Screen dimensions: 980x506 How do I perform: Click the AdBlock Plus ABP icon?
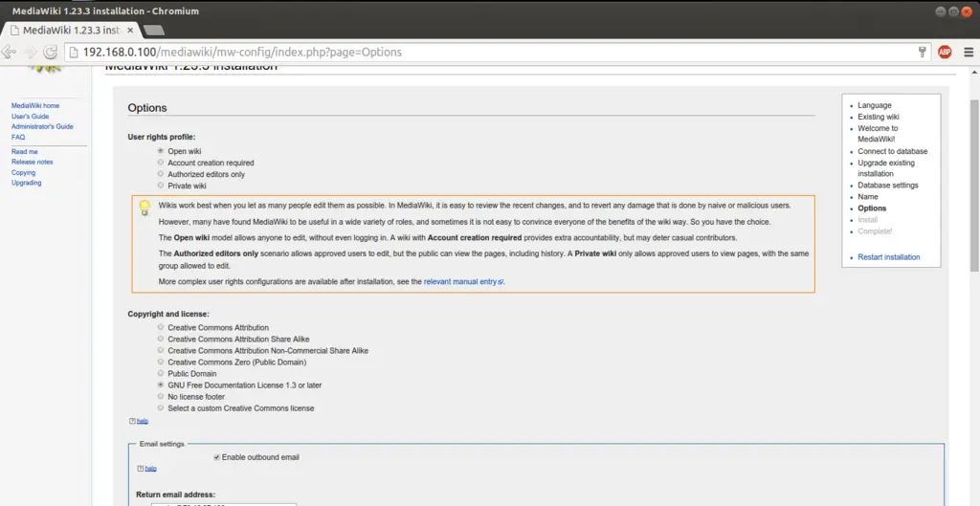pos(945,52)
